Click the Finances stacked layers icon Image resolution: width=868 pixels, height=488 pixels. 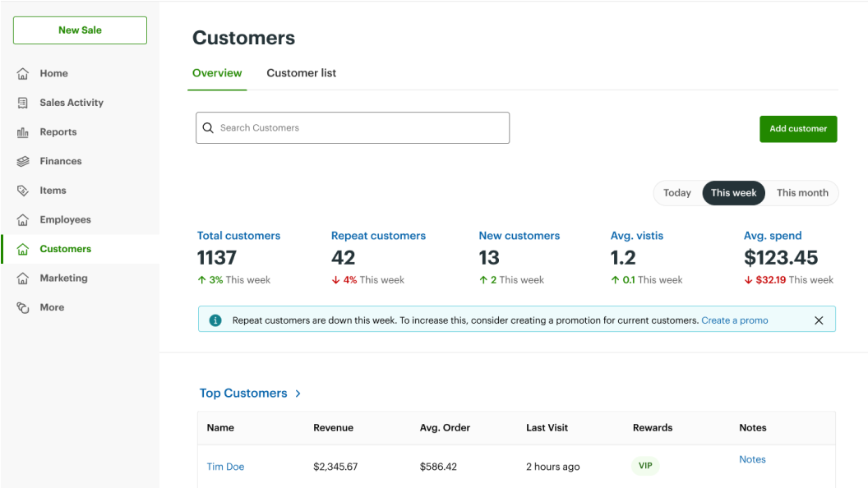[x=23, y=161]
